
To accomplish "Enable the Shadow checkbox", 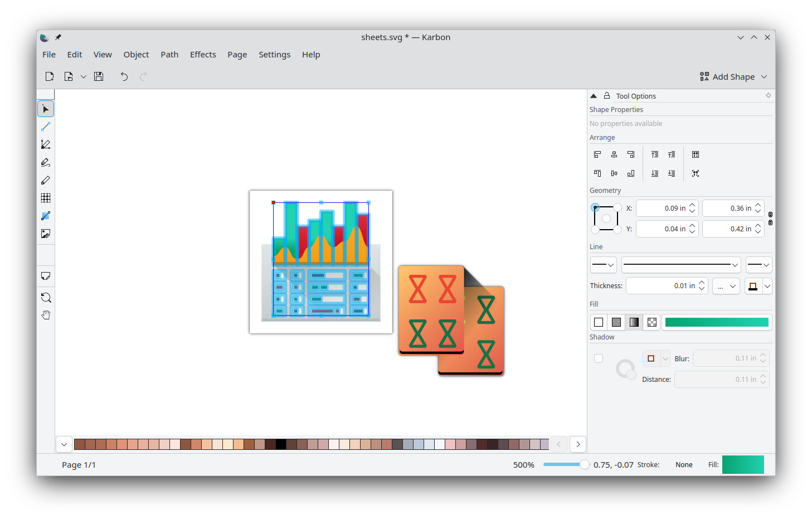I will tap(599, 358).
